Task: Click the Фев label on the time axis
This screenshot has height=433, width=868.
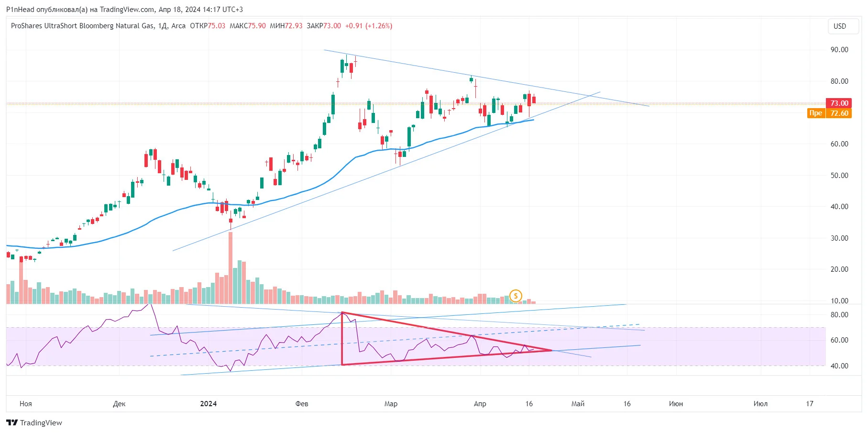Action: (x=302, y=404)
